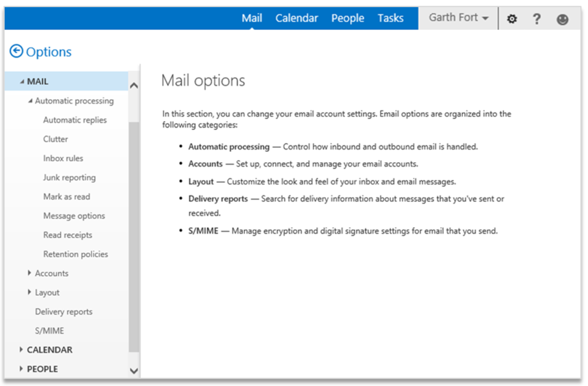Open the Garth Fort account dropdown
Screen dimensions: 588x386
pos(458,18)
